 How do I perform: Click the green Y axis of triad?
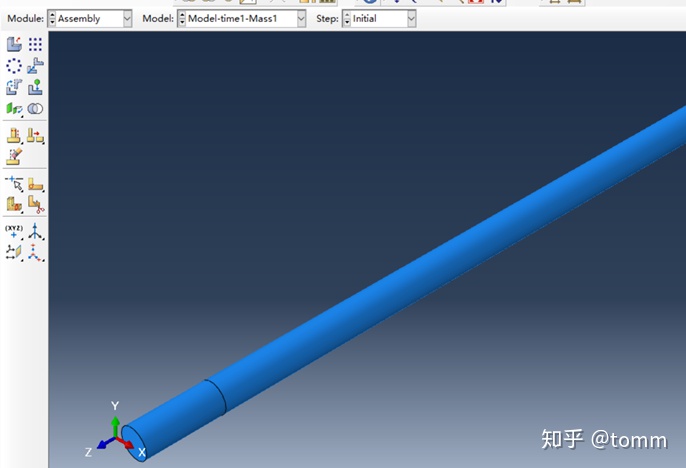tap(116, 426)
